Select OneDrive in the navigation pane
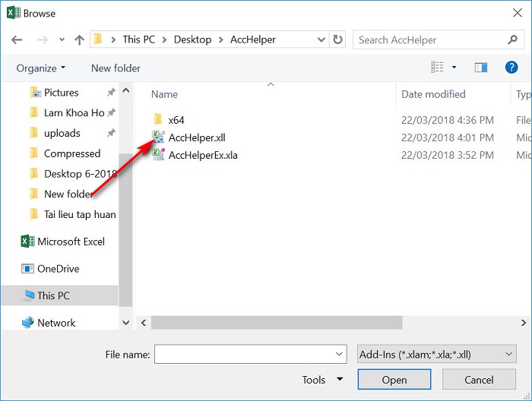 pyautogui.click(x=58, y=269)
